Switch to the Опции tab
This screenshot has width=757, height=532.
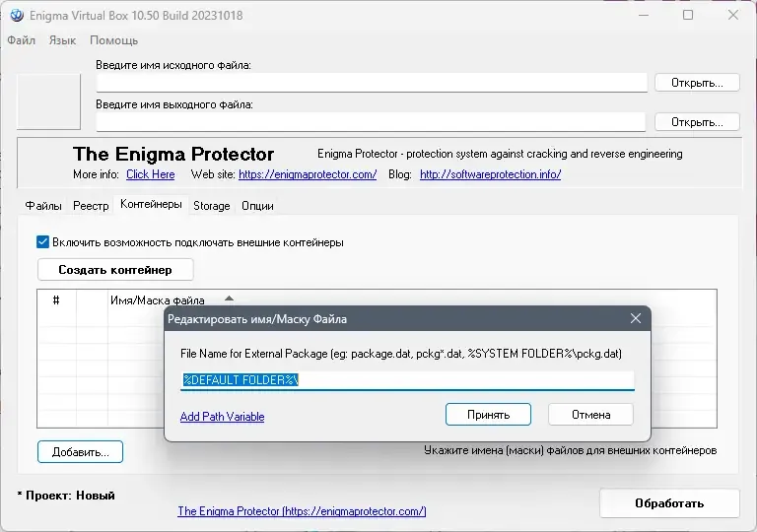(x=257, y=206)
